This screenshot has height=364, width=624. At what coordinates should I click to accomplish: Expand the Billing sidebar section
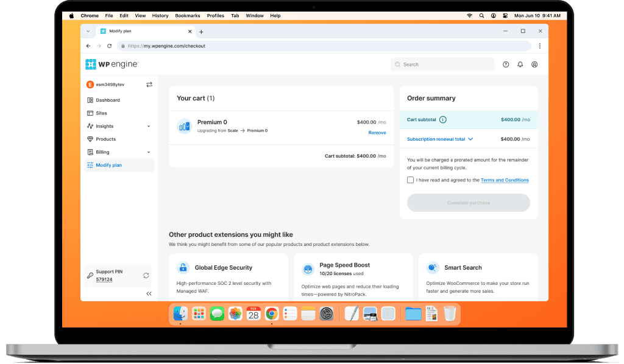point(149,152)
